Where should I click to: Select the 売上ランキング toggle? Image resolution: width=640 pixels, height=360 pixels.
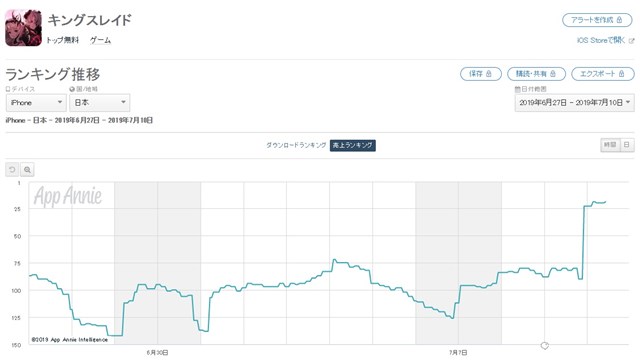coord(353,145)
